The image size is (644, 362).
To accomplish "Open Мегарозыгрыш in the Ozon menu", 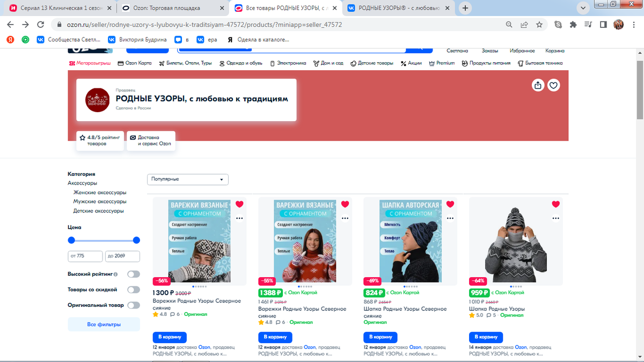I will point(90,63).
